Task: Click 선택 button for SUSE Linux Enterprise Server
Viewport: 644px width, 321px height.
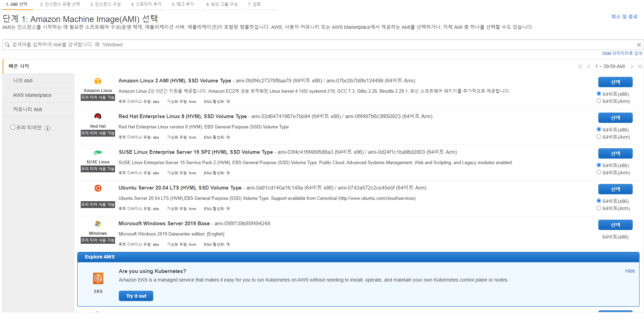Action: tap(615, 153)
